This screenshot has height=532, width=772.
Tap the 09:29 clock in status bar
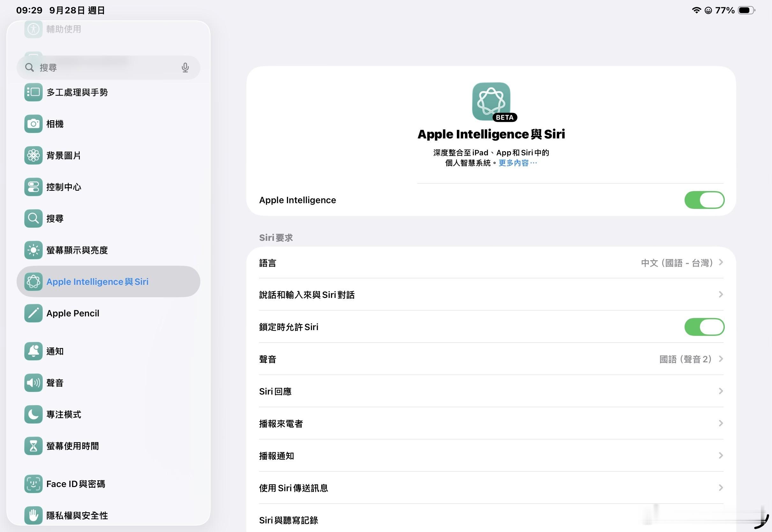[29, 10]
